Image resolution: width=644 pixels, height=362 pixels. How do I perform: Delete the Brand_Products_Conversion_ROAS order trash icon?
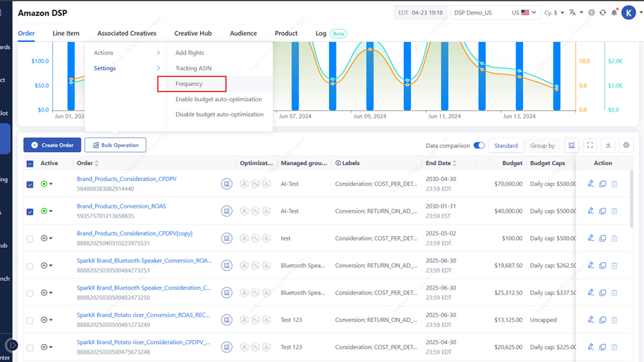click(x=614, y=211)
